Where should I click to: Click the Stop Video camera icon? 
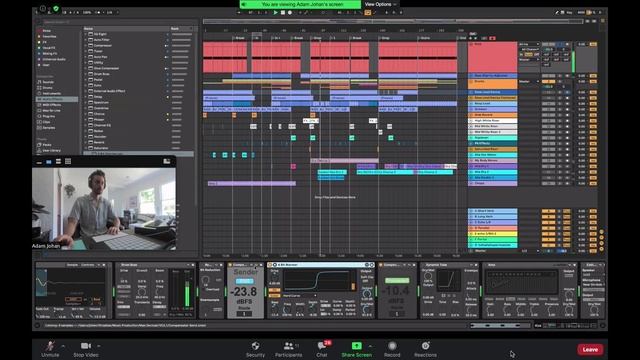85,346
